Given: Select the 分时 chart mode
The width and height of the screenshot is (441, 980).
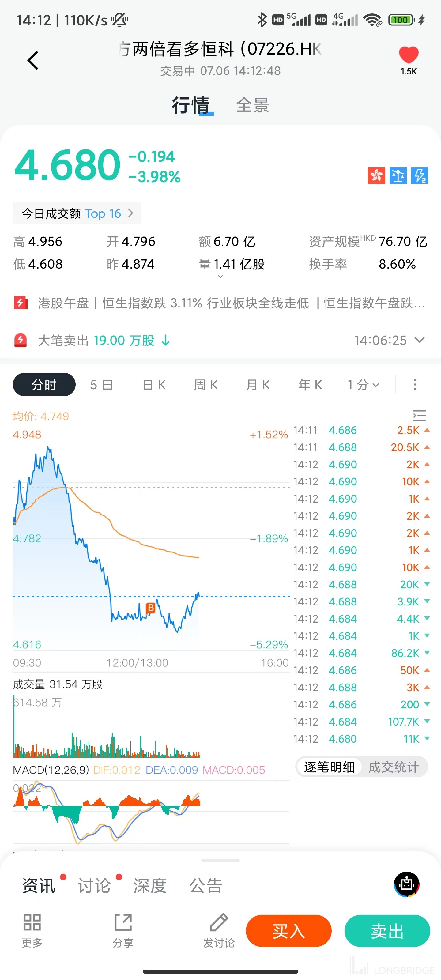Looking at the screenshot, I should click(x=44, y=385).
